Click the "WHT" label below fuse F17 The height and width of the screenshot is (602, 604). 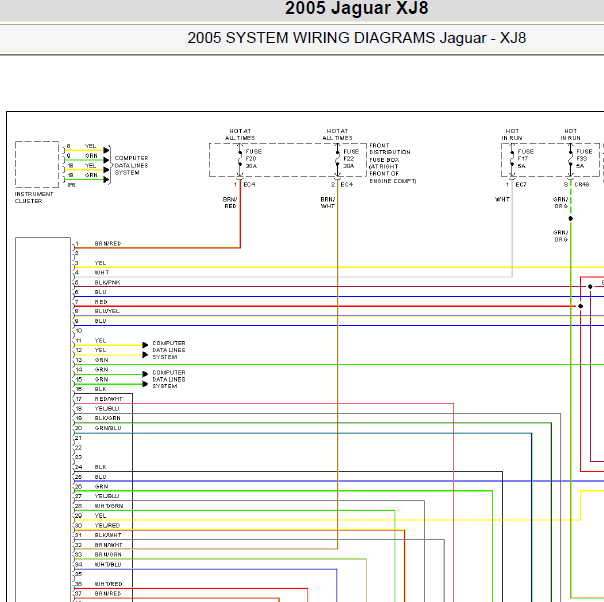click(x=502, y=200)
